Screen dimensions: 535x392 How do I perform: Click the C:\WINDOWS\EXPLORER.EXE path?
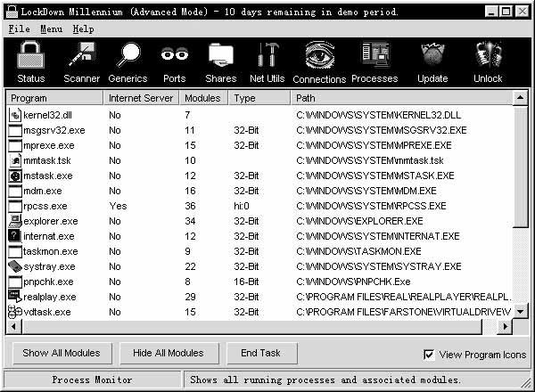click(359, 221)
